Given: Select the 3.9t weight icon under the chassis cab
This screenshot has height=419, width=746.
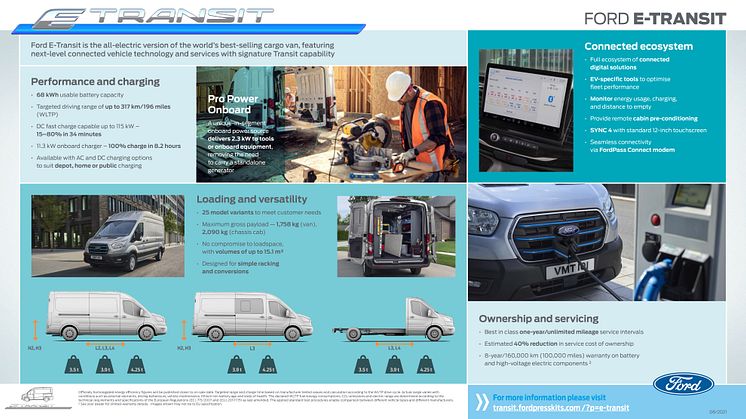Looking at the screenshot, I should point(394,364).
